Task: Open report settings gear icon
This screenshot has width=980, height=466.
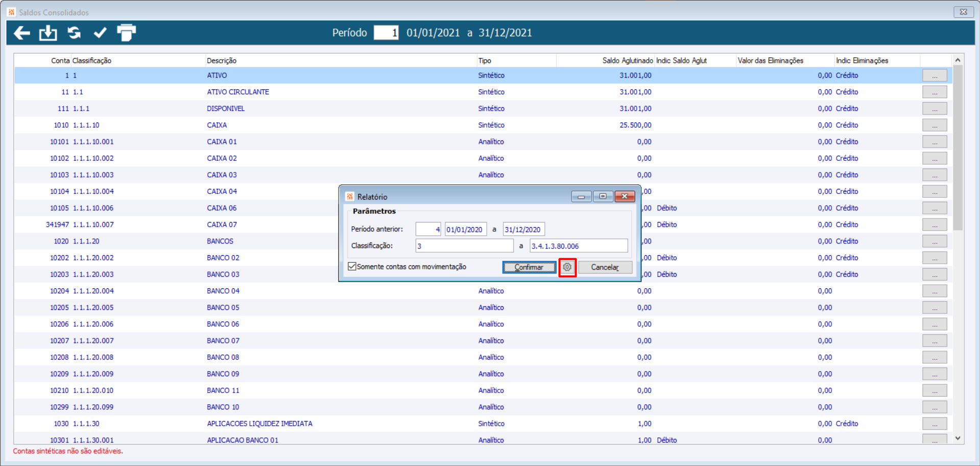Action: point(567,267)
